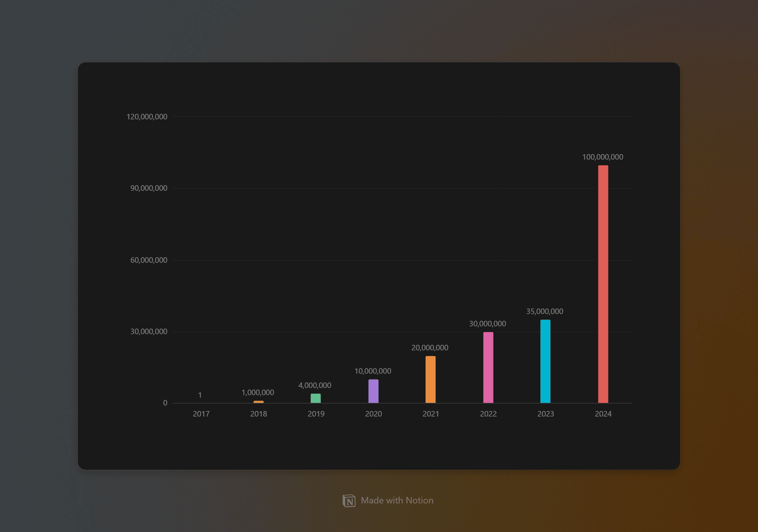Click the 4,000,000 data label
The height and width of the screenshot is (532, 758).
315,385
